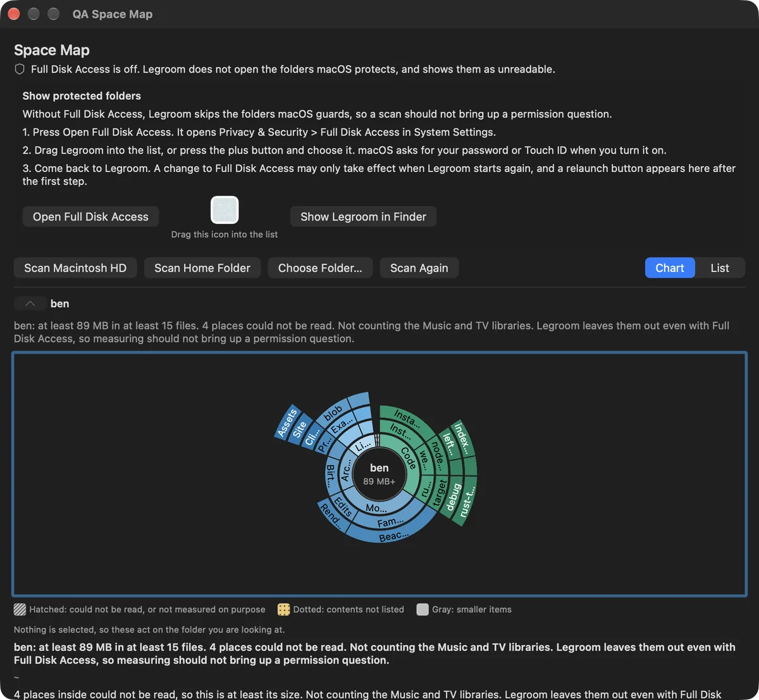Screen dimensions: 759x700
Task: Select the rust-t... segment in the chart
Action: click(467, 501)
